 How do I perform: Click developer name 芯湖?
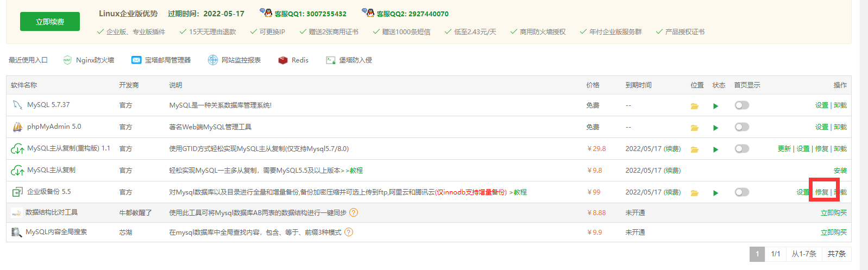pyautogui.click(x=125, y=233)
